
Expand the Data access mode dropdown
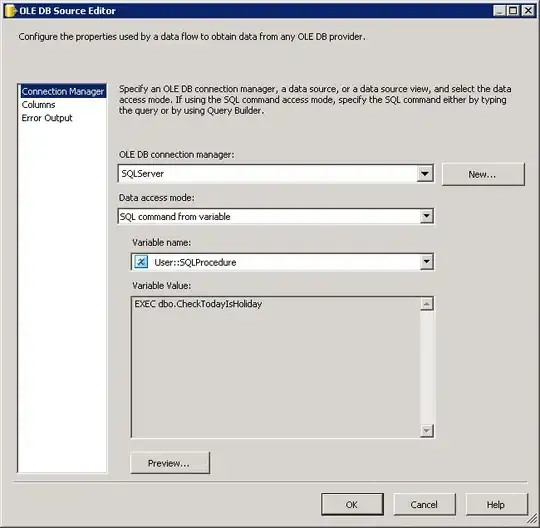tap(426, 216)
